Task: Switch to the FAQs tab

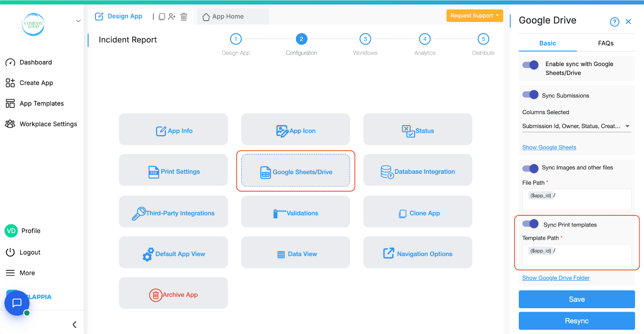Action: (606, 43)
